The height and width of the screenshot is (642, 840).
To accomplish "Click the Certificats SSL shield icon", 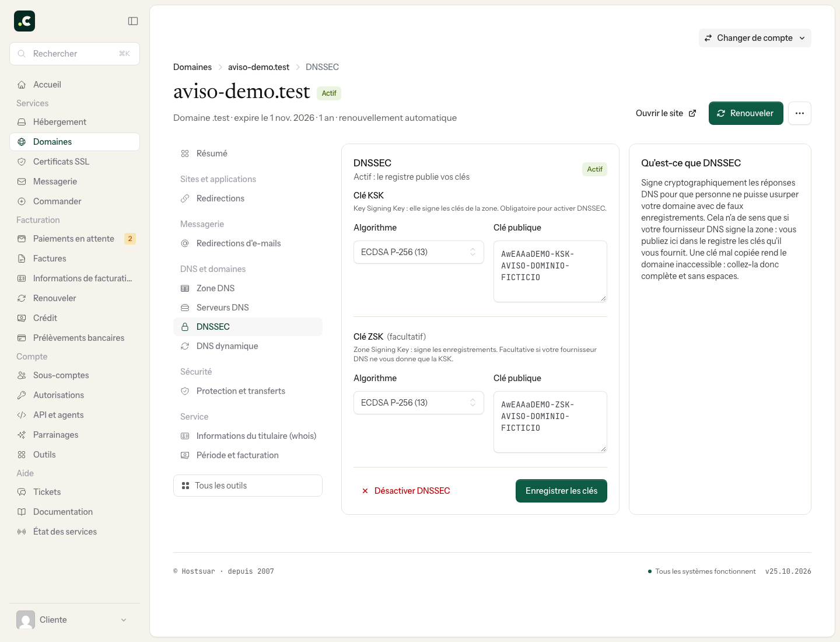I will pyautogui.click(x=22, y=162).
